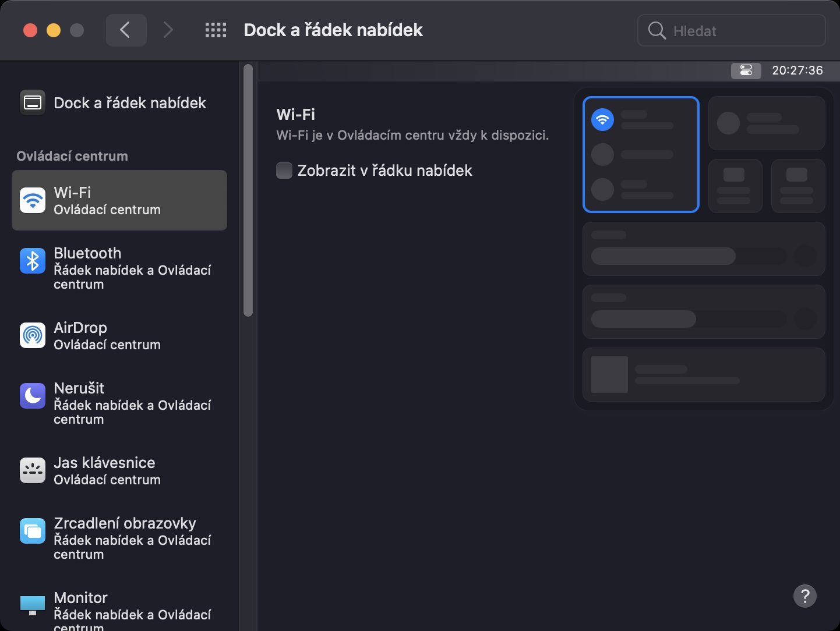Image resolution: width=840 pixels, height=631 pixels.
Task: Show all preferences grid icon
Action: click(216, 30)
